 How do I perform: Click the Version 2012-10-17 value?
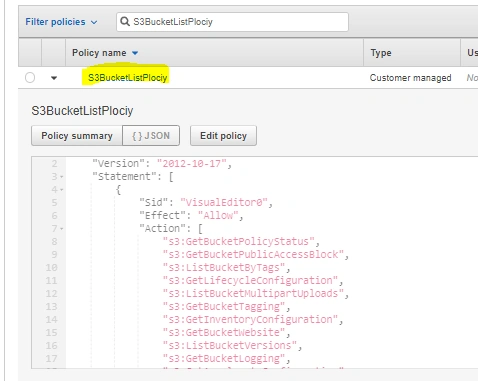tap(192, 164)
